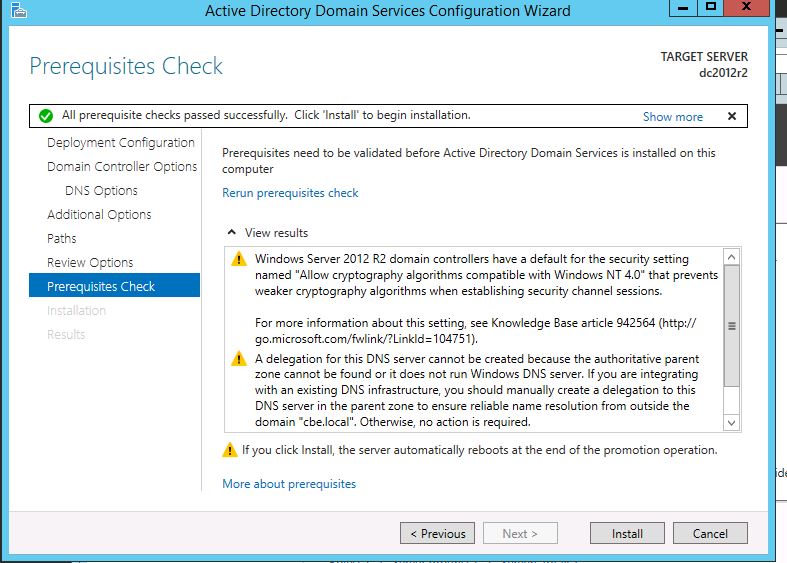Maximize the Configuration Wizard window
The width and height of the screenshot is (787, 563).
click(711, 8)
